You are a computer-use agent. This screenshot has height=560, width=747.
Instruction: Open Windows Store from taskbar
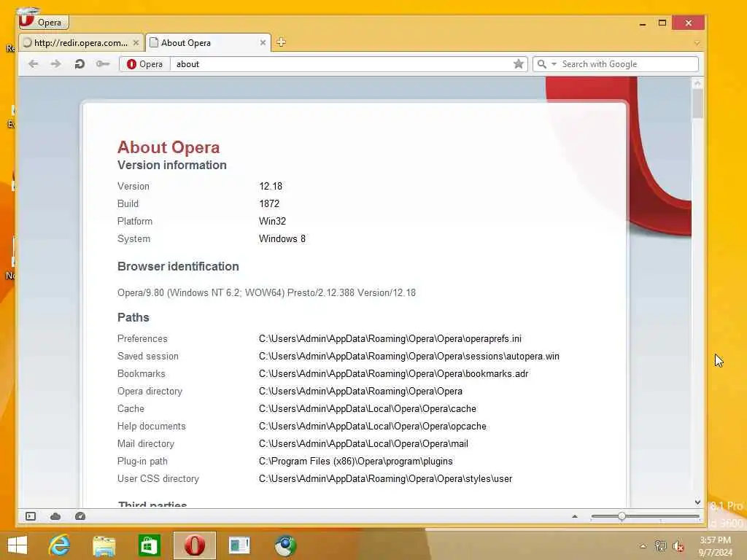[149, 545]
